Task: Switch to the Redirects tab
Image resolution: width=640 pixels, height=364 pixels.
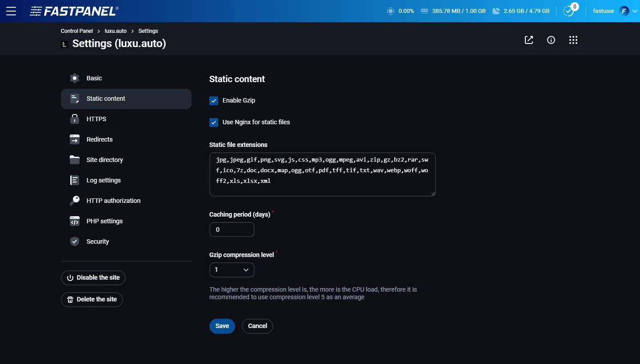Action: pyautogui.click(x=126, y=139)
